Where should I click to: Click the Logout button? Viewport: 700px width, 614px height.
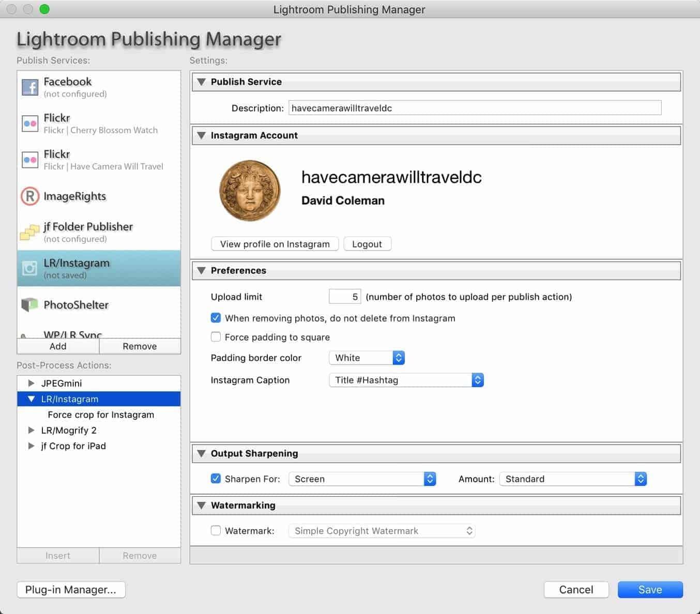[367, 244]
